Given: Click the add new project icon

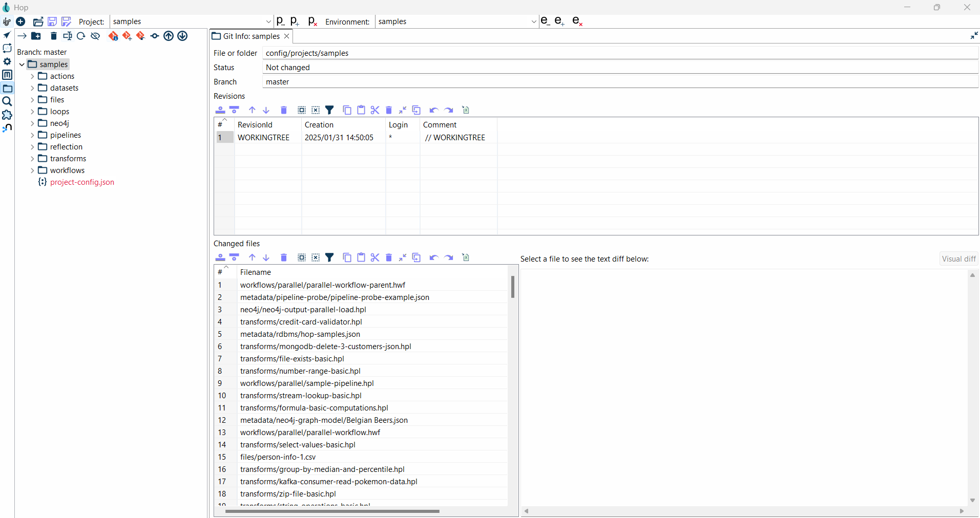Looking at the screenshot, I should (x=295, y=21).
